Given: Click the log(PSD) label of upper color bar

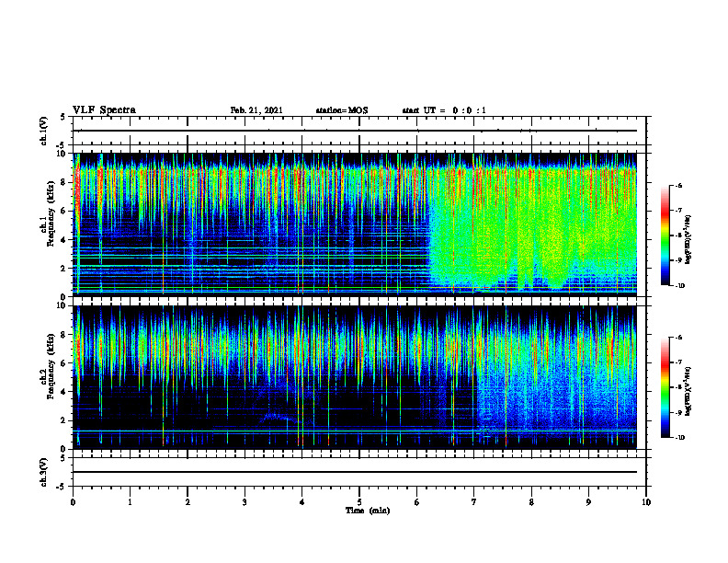Looking at the screenshot, I should [x=688, y=240].
